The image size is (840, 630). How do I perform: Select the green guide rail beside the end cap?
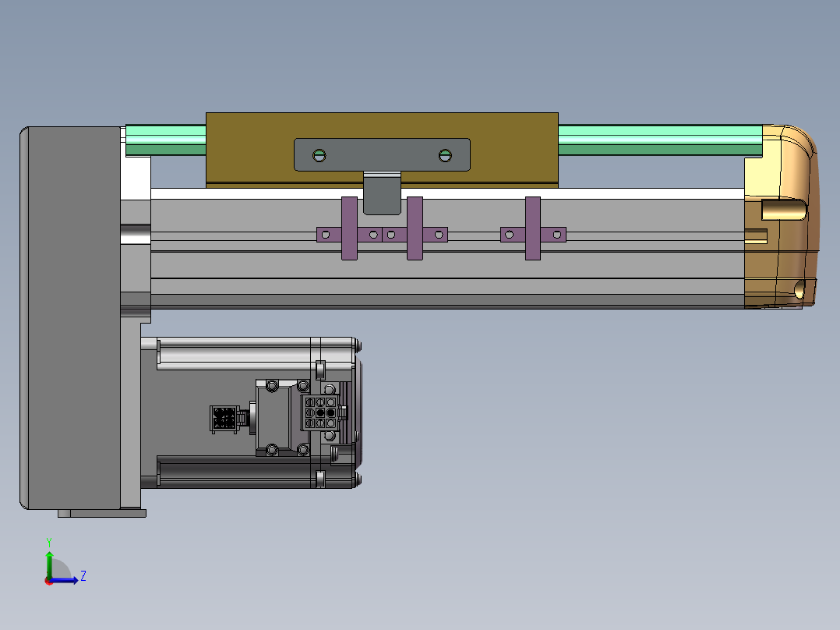[x=660, y=140]
